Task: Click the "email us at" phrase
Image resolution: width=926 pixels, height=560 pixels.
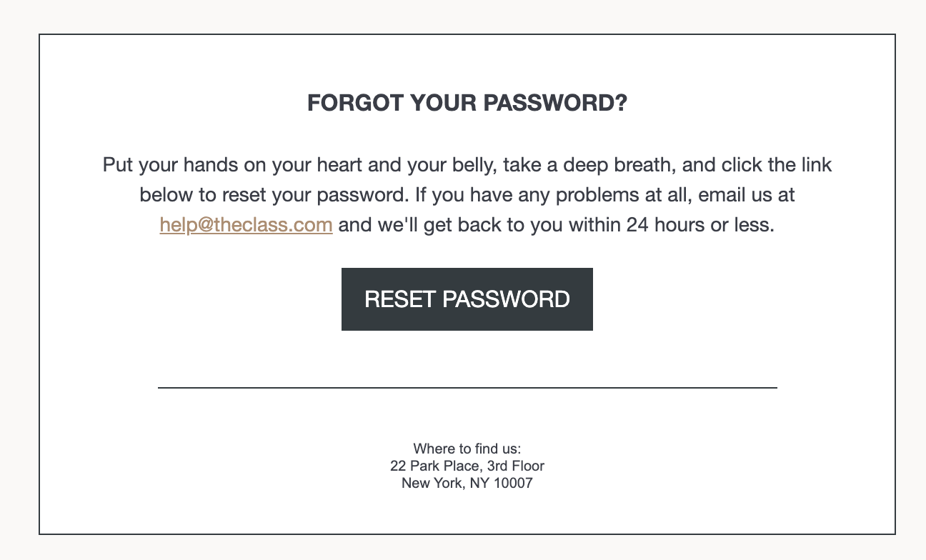Action: (746, 195)
